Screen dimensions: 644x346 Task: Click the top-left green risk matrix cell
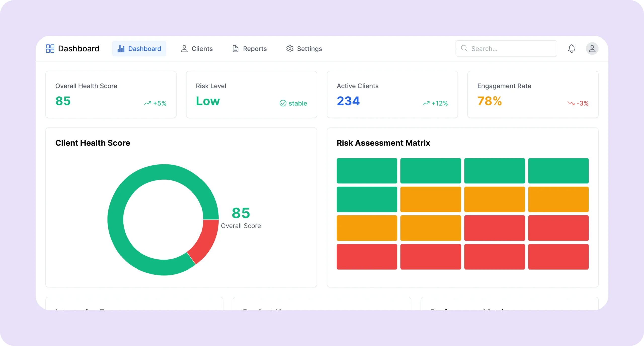tap(367, 171)
